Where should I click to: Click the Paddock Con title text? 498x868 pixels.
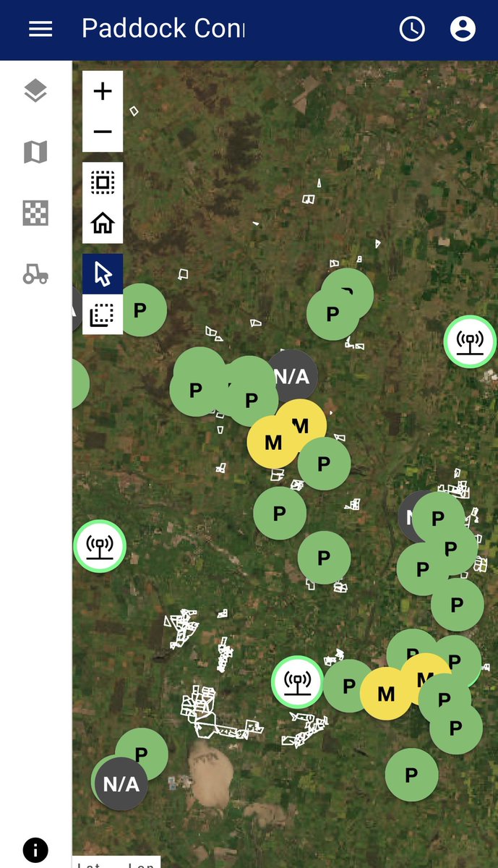(x=163, y=29)
